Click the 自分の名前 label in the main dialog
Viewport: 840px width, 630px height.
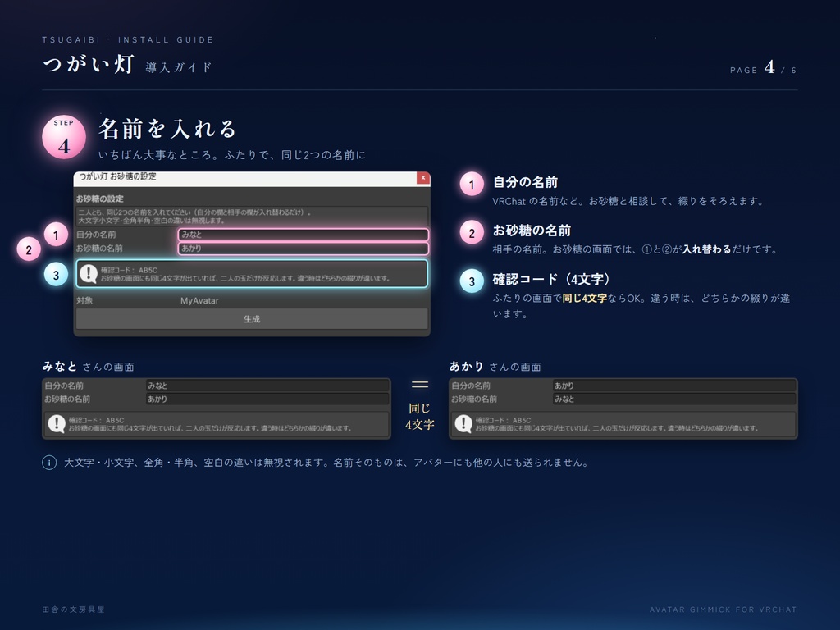pyautogui.click(x=96, y=235)
